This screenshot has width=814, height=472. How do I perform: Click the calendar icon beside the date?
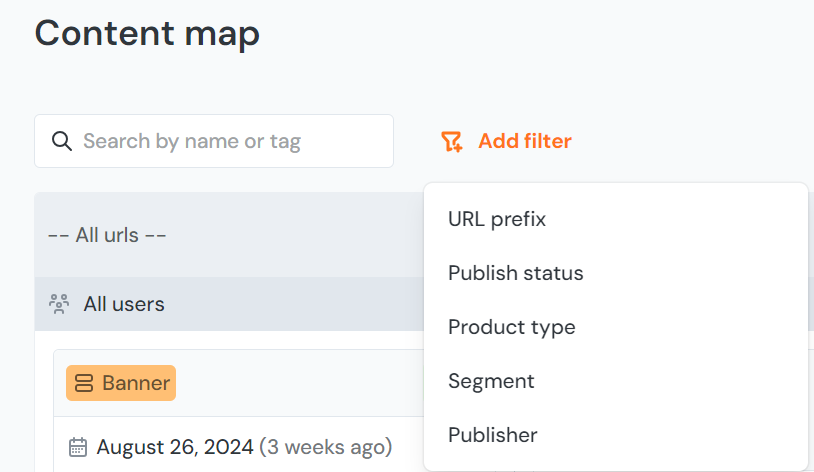coord(78,447)
